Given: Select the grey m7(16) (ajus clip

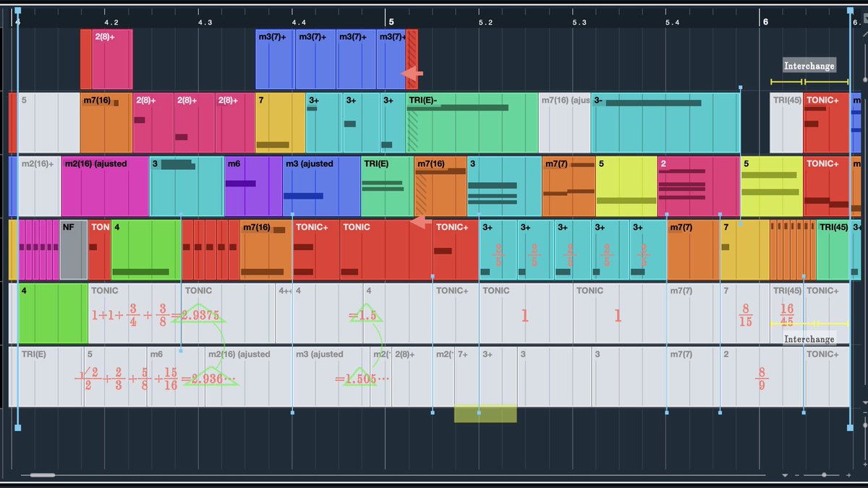Looking at the screenshot, I should tap(565, 123).
